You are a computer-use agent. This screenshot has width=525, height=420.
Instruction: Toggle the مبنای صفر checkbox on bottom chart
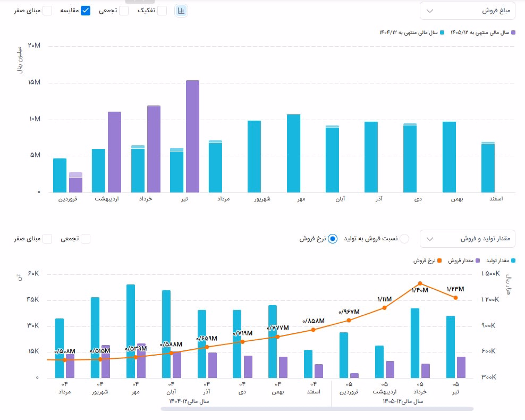point(47,239)
